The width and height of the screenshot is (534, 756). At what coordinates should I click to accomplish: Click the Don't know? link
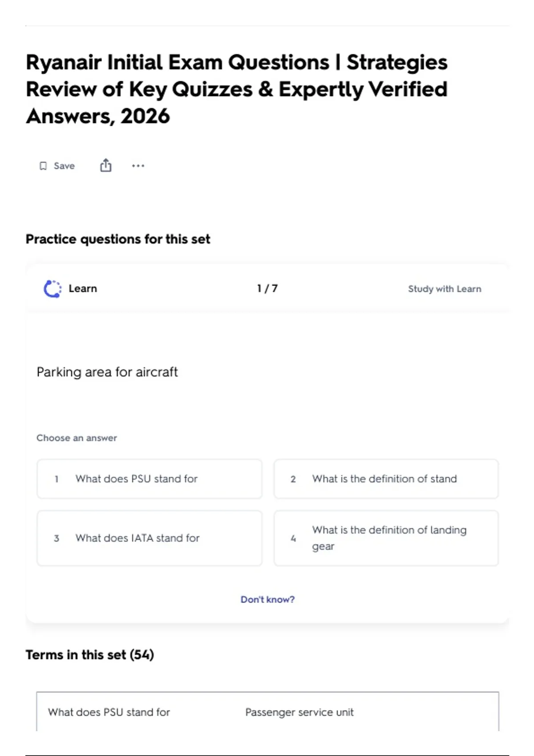(x=267, y=599)
